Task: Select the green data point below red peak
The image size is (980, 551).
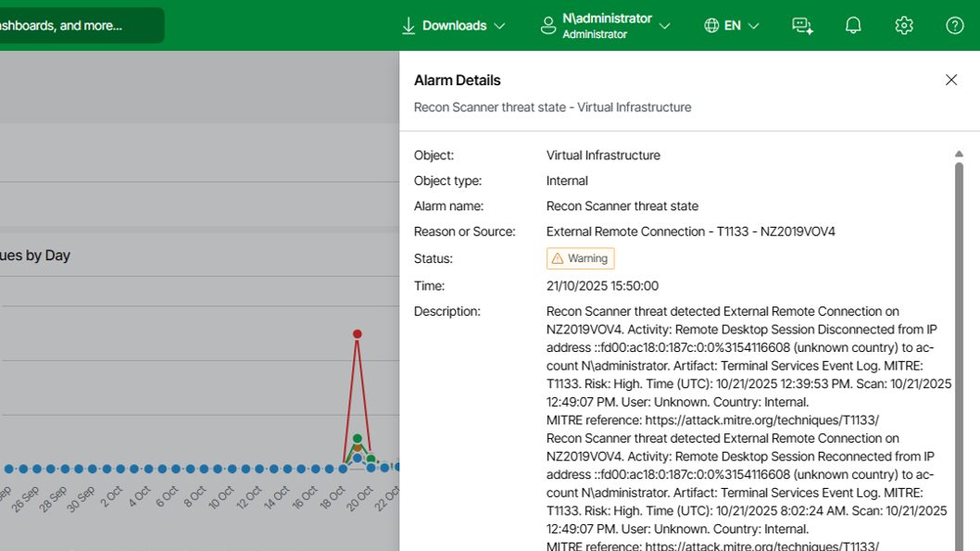Action: (x=357, y=438)
